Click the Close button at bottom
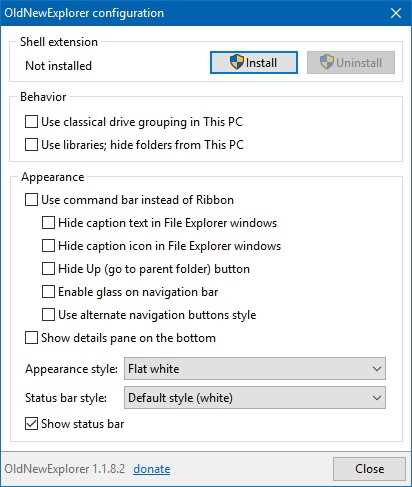The height and width of the screenshot is (487, 412). pos(369,469)
